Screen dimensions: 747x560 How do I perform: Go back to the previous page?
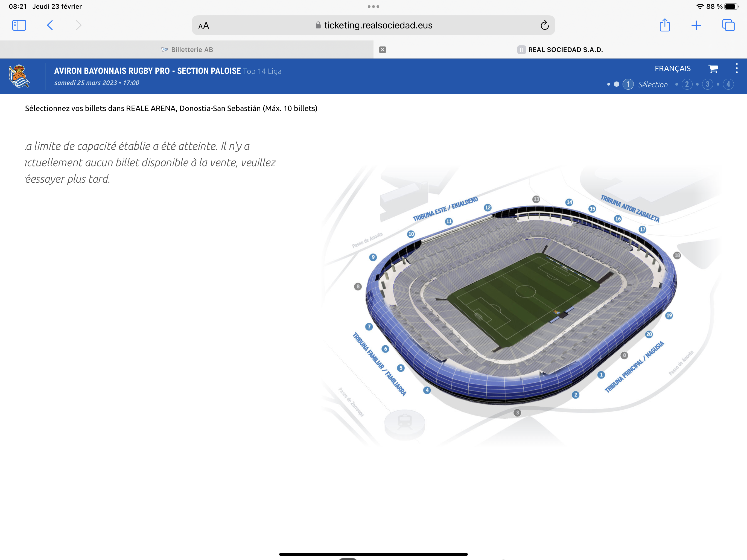click(x=50, y=25)
